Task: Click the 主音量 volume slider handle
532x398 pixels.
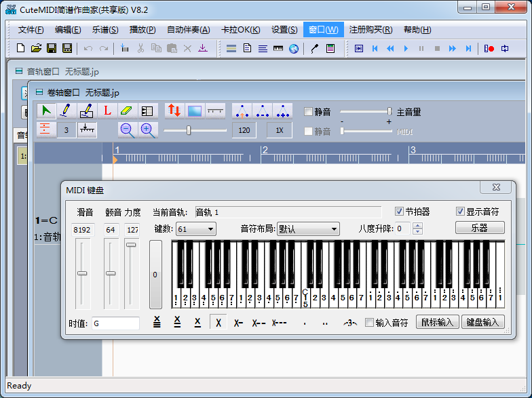Action: pyautogui.click(x=389, y=111)
